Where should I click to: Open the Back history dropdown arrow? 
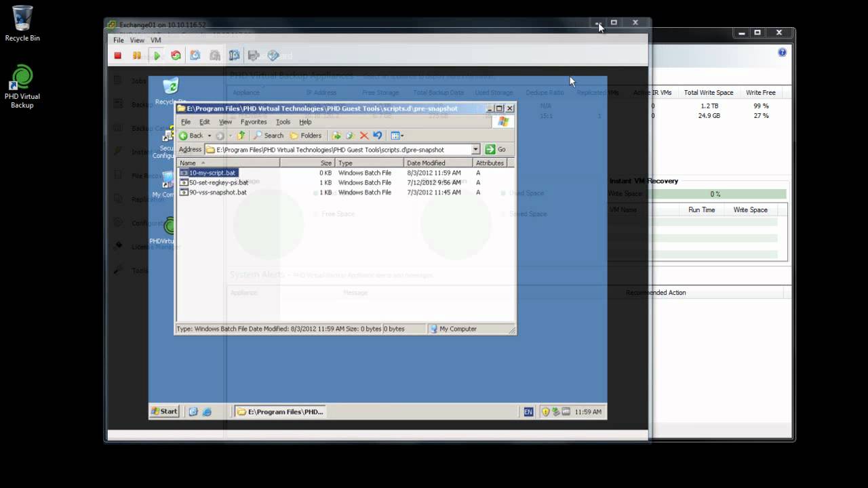[209, 136]
